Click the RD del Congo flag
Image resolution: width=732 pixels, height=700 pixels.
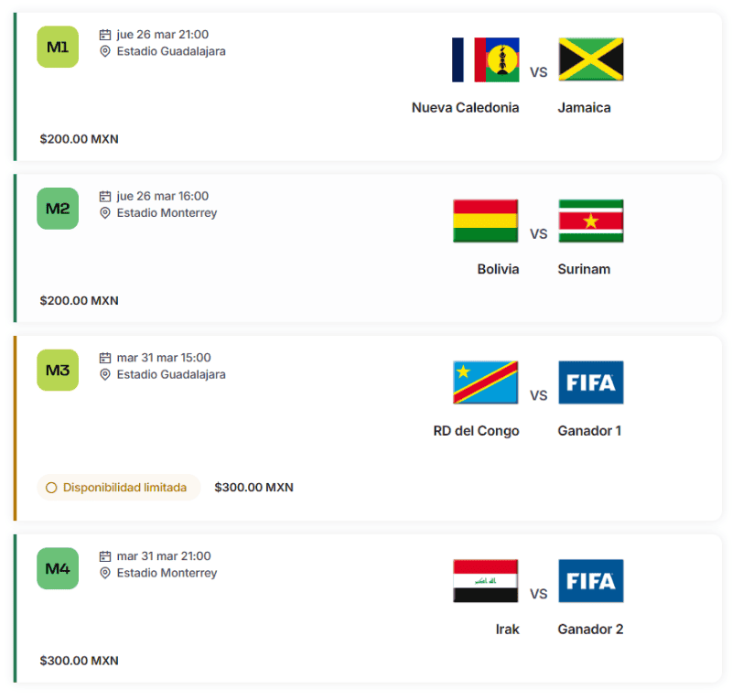(485, 382)
